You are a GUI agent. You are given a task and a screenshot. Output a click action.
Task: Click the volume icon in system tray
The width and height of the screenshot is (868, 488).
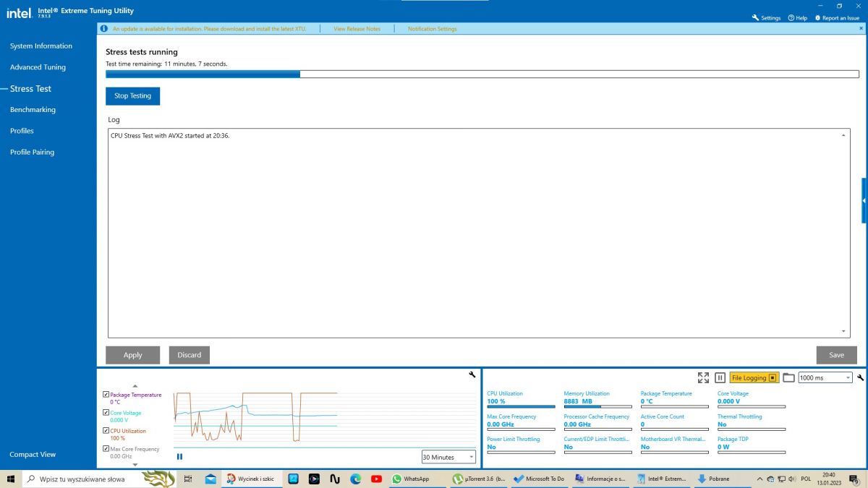coord(793,479)
